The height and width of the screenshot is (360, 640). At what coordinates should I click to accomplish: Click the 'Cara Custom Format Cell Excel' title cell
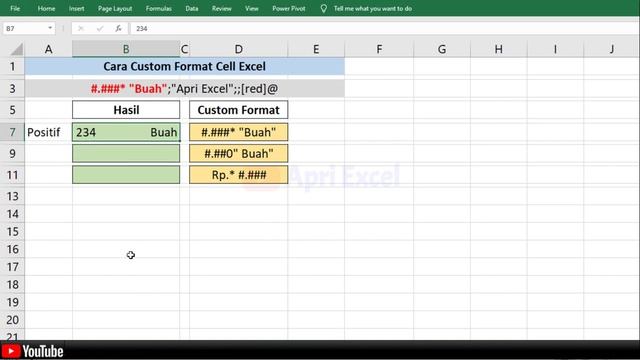pos(184,66)
